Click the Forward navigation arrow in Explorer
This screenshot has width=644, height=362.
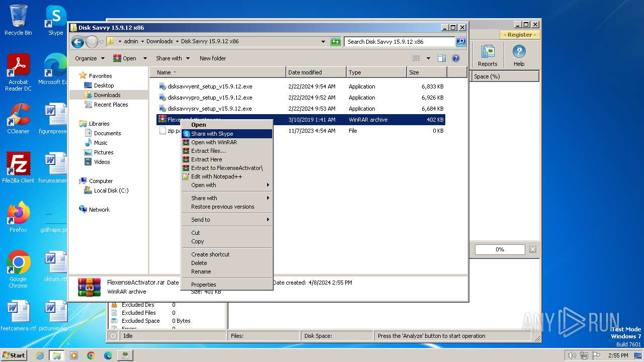tap(92, 42)
